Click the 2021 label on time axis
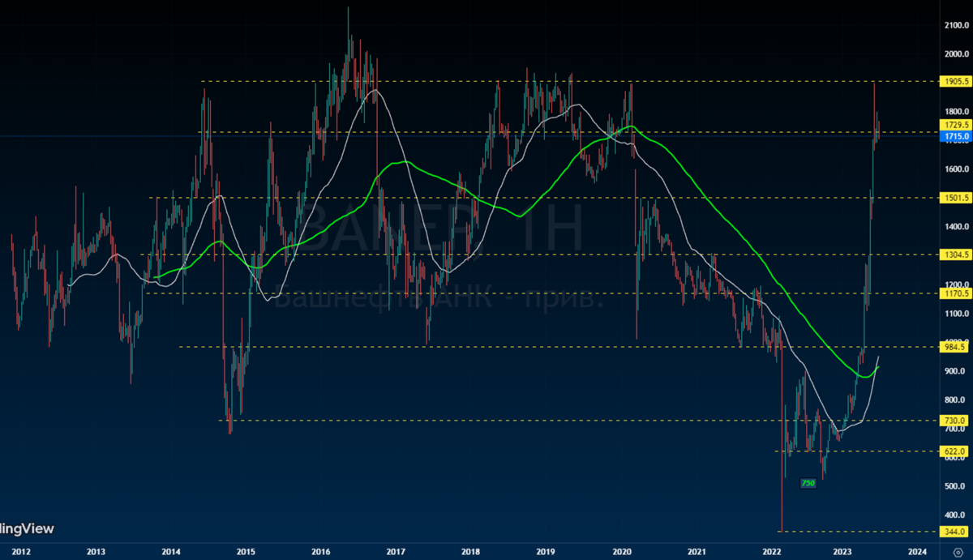973x560 pixels. tap(696, 551)
